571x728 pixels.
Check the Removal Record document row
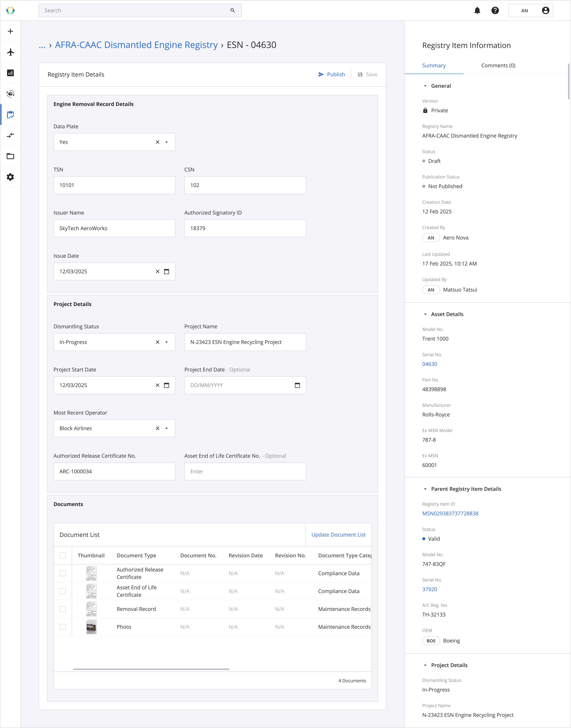pos(63,609)
